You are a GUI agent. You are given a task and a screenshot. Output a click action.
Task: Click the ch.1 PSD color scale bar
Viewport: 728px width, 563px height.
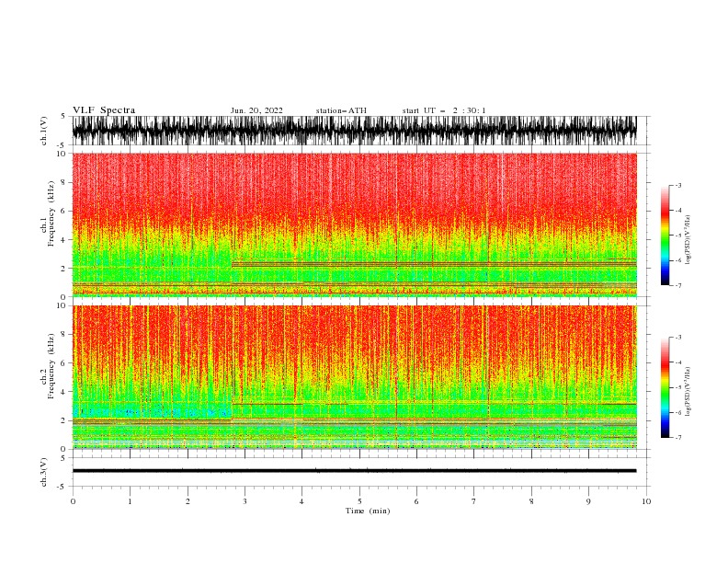tap(665, 236)
